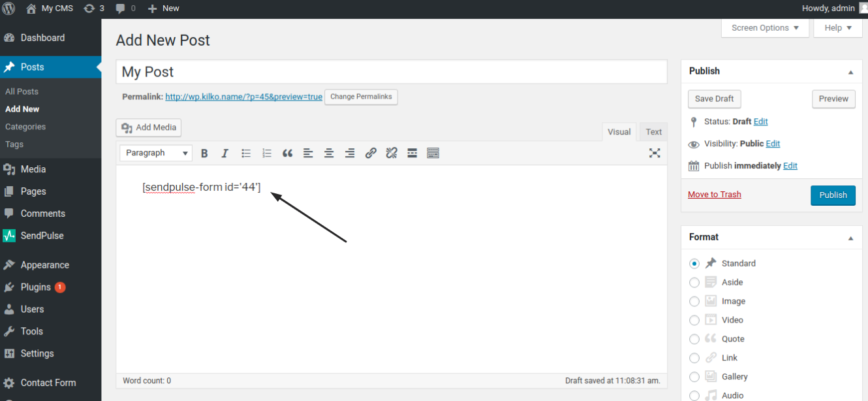Screen dimensions: 868x401
Task: Select the Quote post format
Action: [694, 339]
